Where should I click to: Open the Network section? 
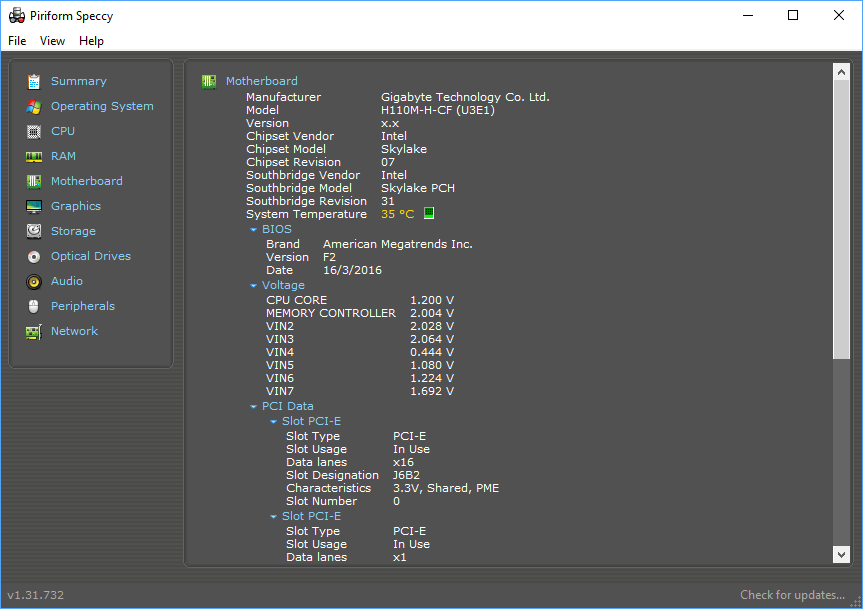pos(74,331)
